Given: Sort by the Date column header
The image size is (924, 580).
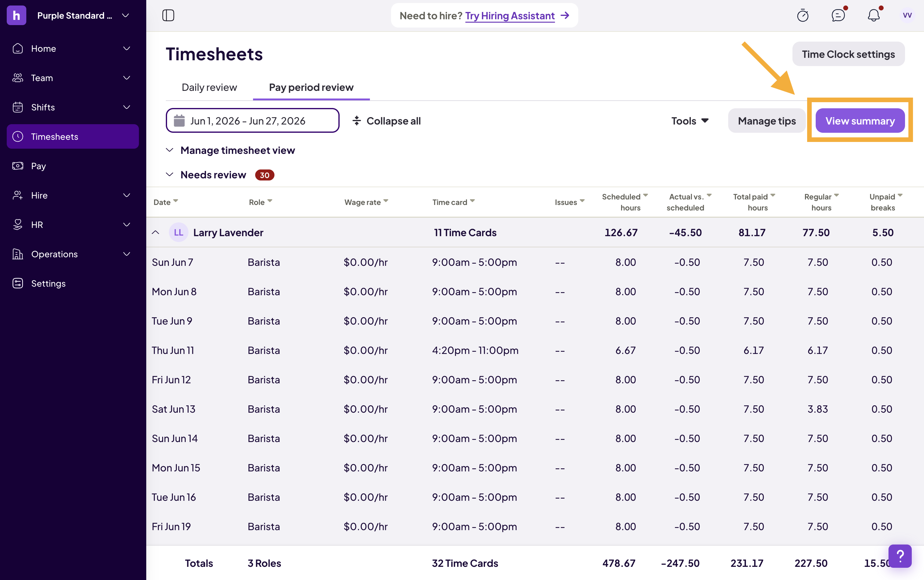Looking at the screenshot, I should click(x=166, y=202).
